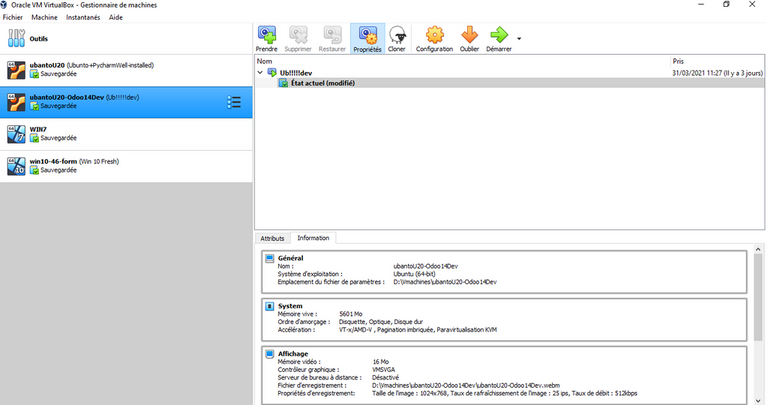Toggle the Propriétés snapshot panel

[x=367, y=39]
